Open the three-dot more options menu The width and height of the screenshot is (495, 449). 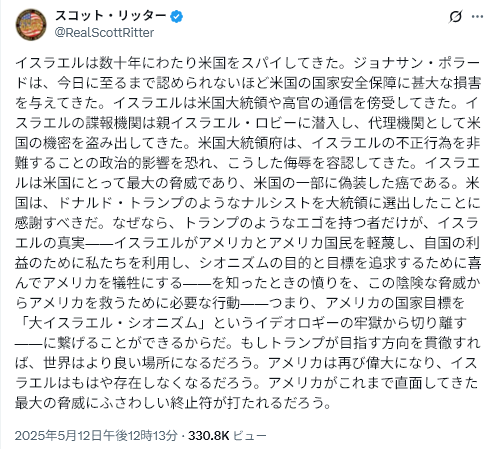coord(477,16)
